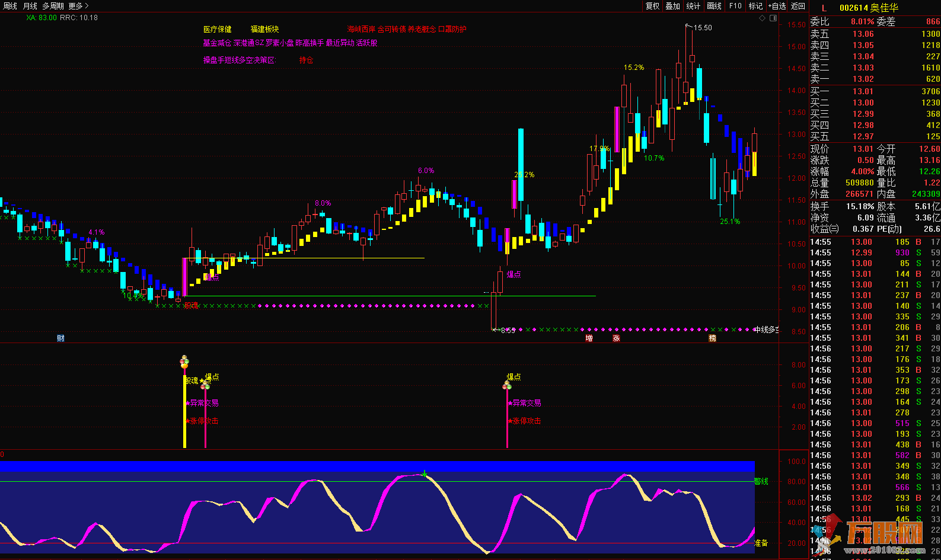Click the 25.1% percentage annotation
This screenshot has height=560, width=941.
pyautogui.click(x=730, y=222)
